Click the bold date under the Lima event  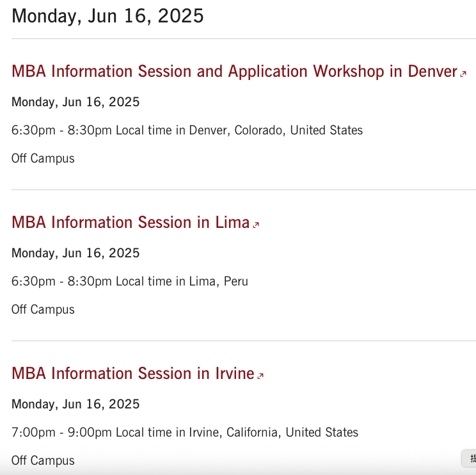coord(75,253)
